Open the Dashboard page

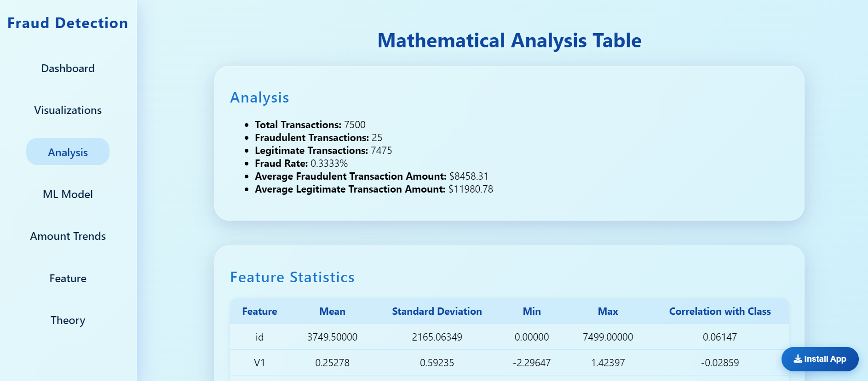[x=68, y=68]
